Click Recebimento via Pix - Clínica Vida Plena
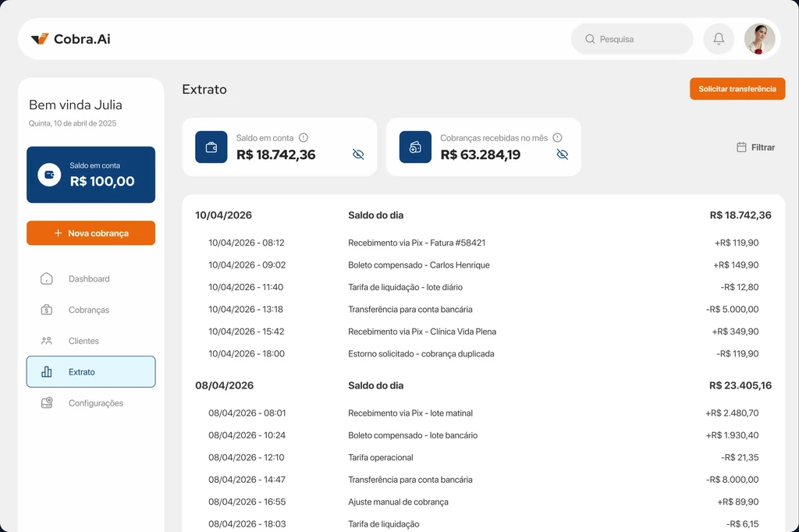The width and height of the screenshot is (799, 532). click(x=422, y=332)
